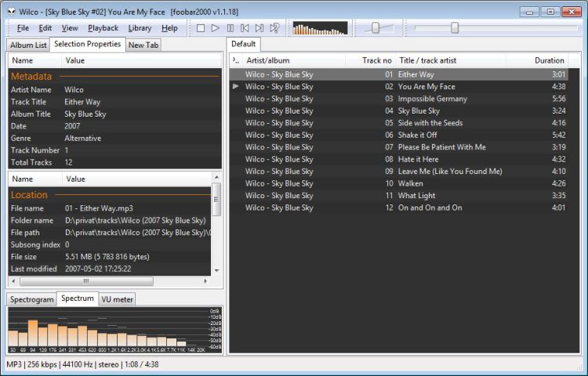588x376 pixels.
Task: Sort playlist by Duration column header
Action: pyautogui.click(x=549, y=60)
